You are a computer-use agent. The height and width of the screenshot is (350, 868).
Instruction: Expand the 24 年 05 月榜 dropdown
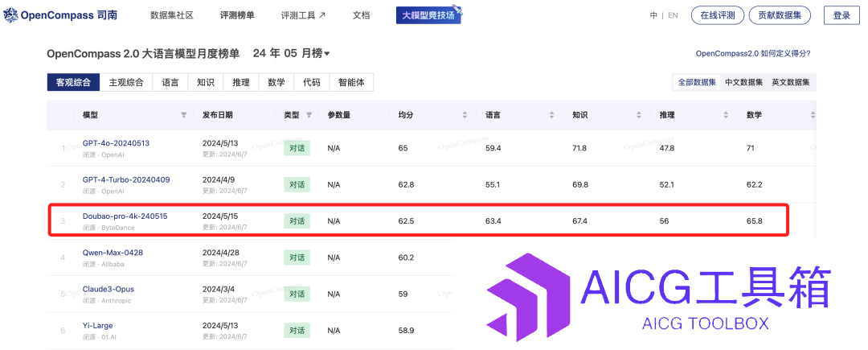click(292, 54)
